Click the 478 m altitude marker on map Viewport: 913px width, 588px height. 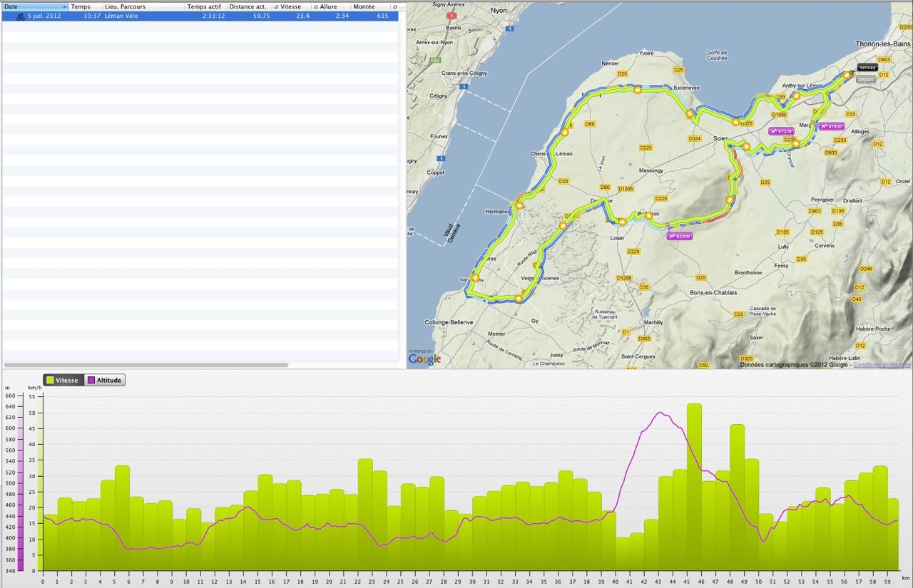(x=832, y=126)
